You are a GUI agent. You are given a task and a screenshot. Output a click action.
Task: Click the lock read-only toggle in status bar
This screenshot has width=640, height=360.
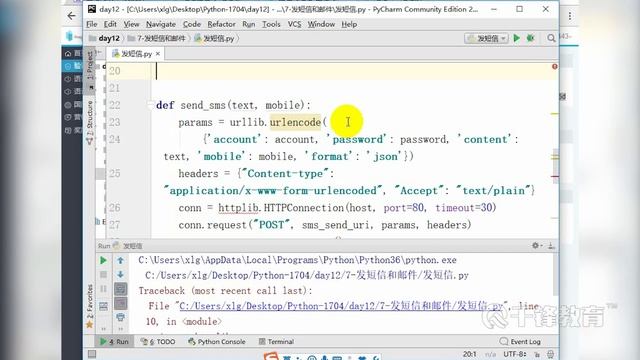pyautogui.click(x=537, y=354)
